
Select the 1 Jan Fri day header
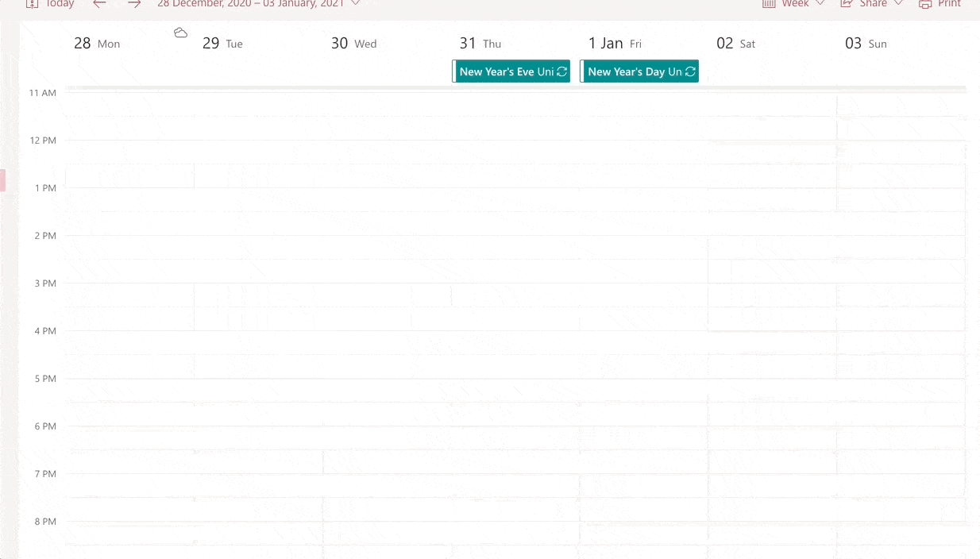[614, 43]
